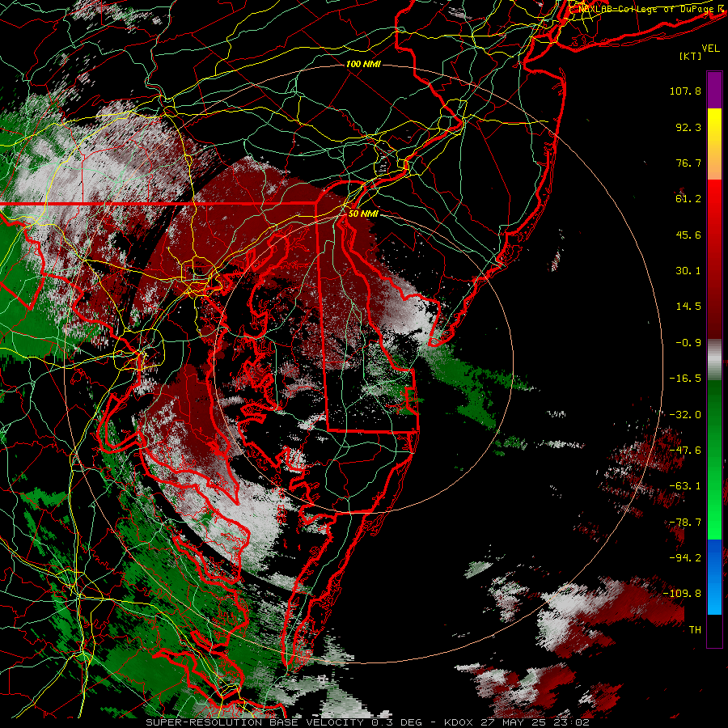
Task: Click the Super-Resolution Base Velocity caption text
Action: pyautogui.click(x=367, y=722)
